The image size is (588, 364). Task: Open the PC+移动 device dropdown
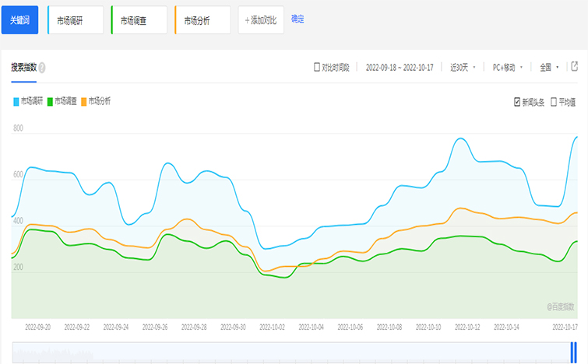click(507, 68)
